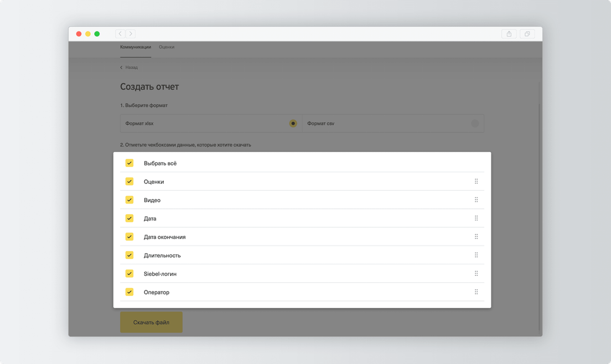Open the Коммуникации tab
The image size is (611, 364).
[136, 47]
